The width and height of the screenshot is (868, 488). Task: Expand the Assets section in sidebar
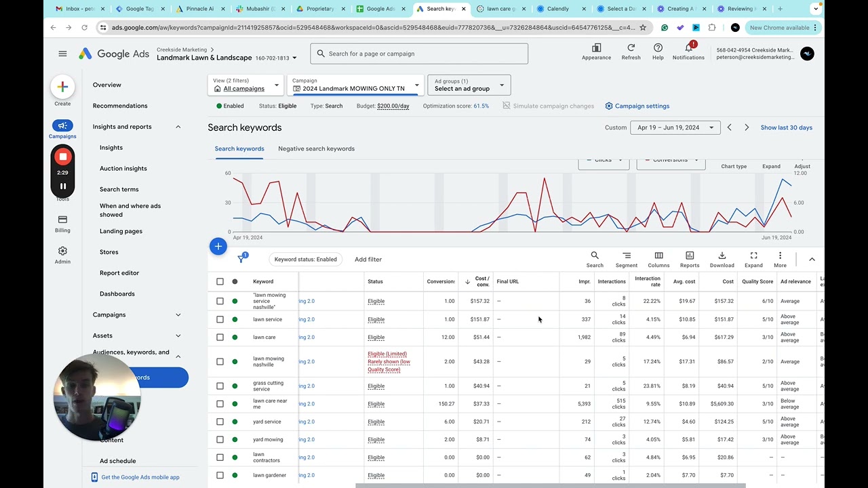pos(178,335)
